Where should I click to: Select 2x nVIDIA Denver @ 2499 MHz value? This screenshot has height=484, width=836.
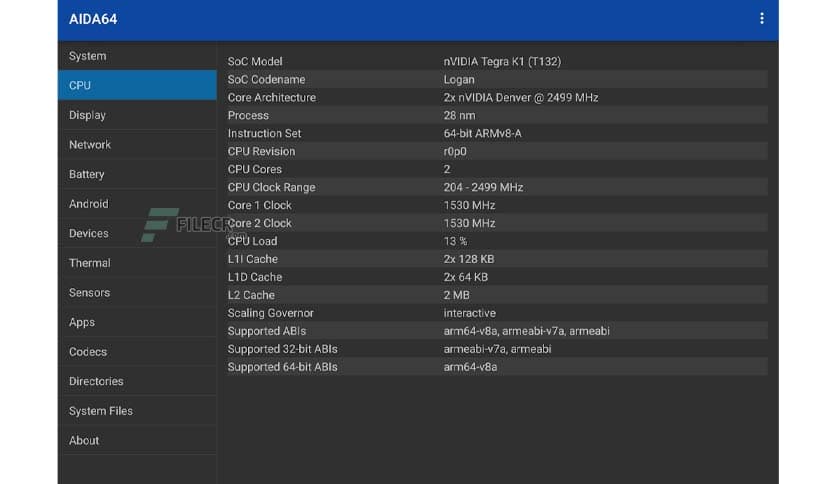[x=521, y=98]
